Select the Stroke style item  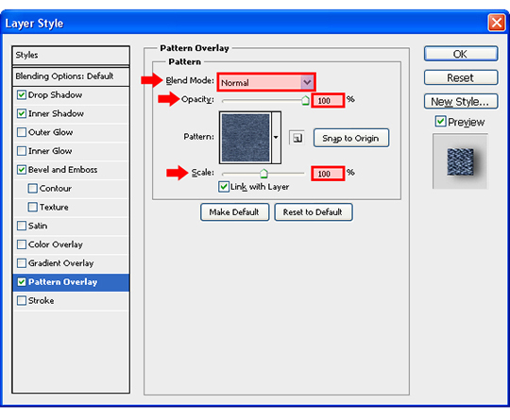click(x=71, y=301)
